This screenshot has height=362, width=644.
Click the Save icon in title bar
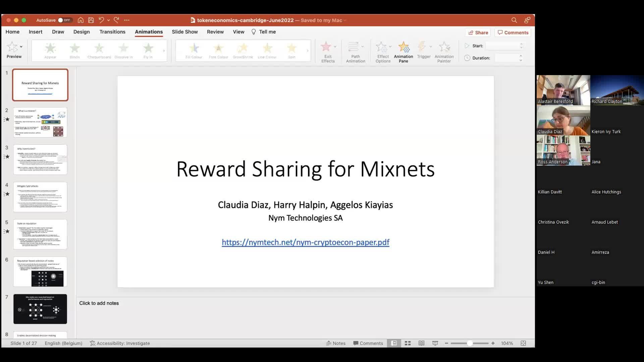coord(91,20)
